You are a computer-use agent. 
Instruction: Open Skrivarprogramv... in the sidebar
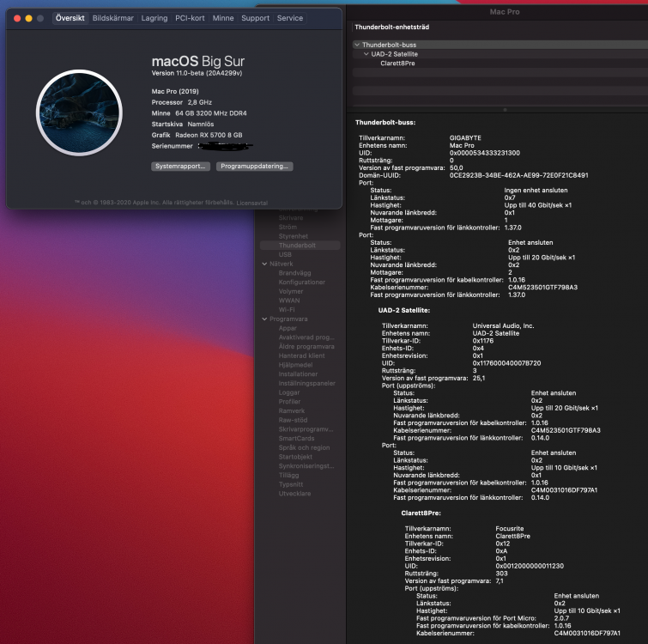click(306, 429)
